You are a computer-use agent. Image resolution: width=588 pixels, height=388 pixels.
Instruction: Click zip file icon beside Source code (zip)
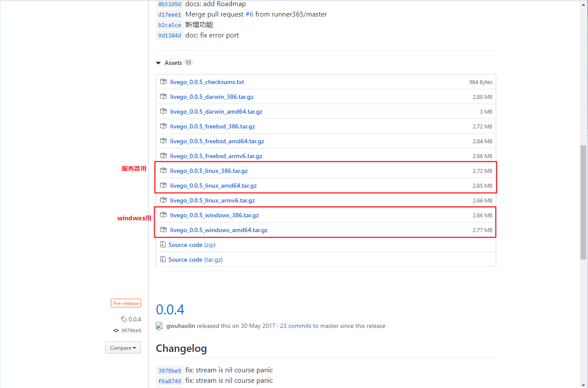[x=163, y=245]
